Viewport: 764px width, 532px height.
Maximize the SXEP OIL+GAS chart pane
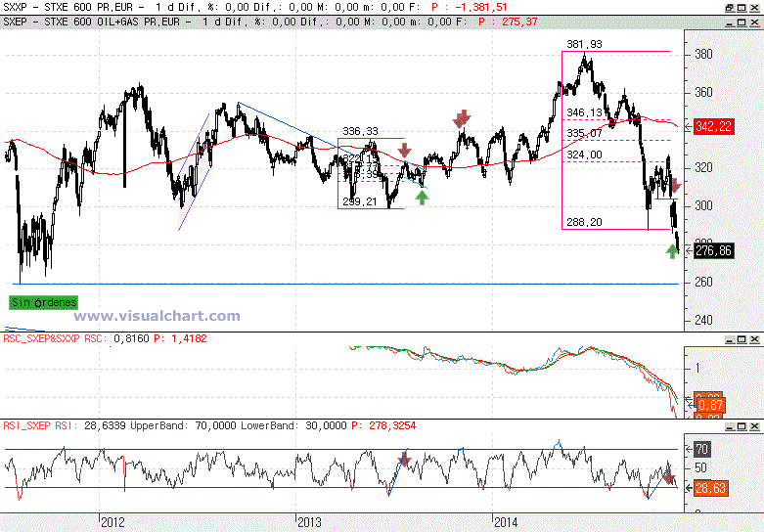742,22
